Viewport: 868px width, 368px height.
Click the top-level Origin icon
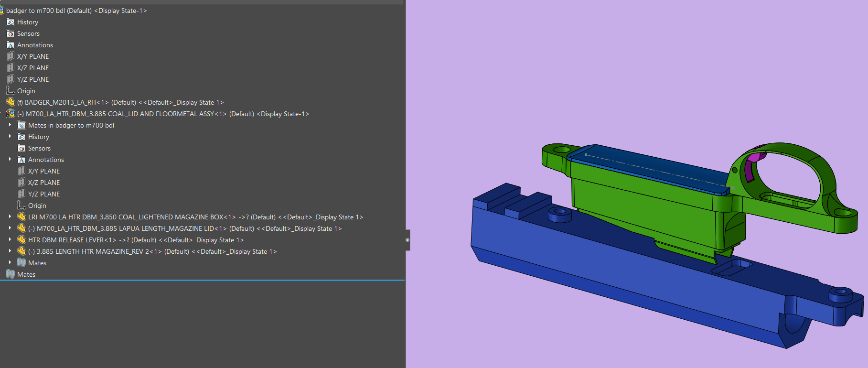coord(11,91)
